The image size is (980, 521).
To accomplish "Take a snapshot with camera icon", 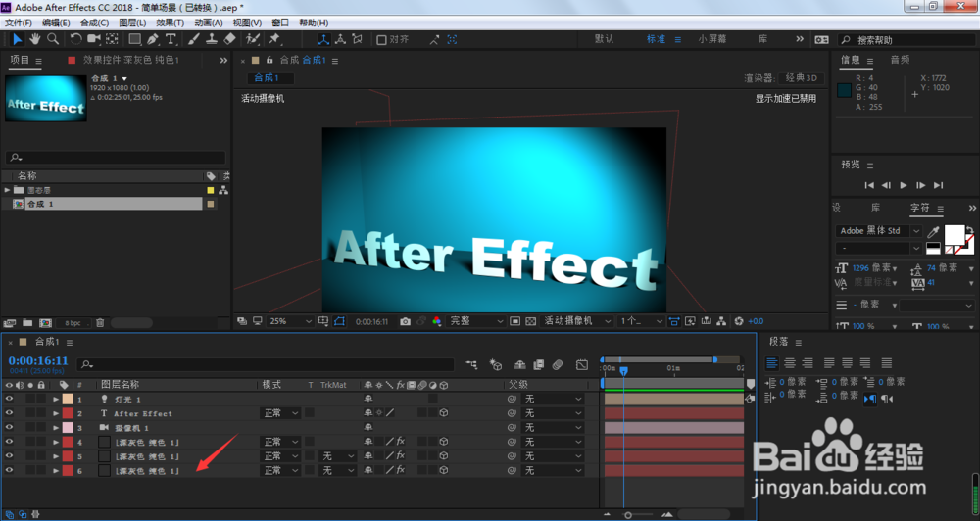I will (x=405, y=321).
